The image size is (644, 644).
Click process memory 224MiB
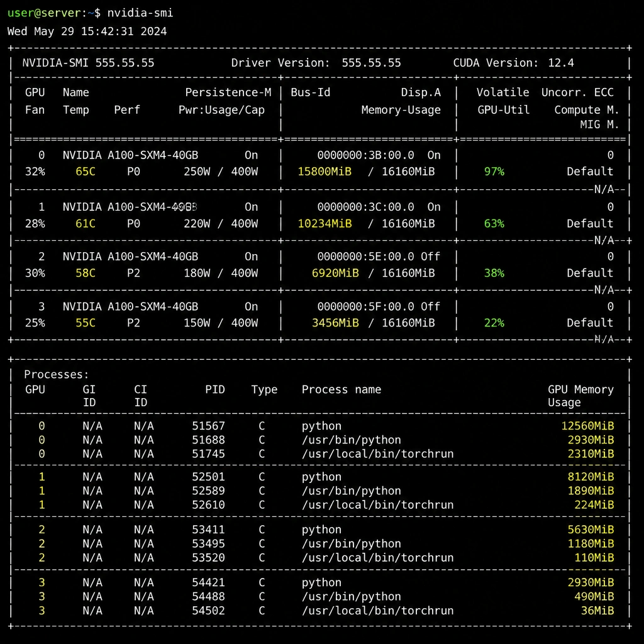(x=594, y=505)
